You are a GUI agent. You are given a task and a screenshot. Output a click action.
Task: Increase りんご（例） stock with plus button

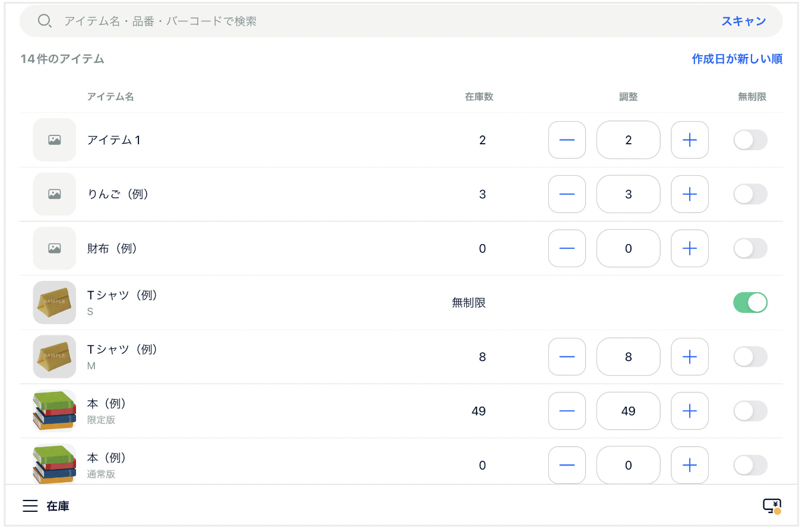pyautogui.click(x=689, y=194)
